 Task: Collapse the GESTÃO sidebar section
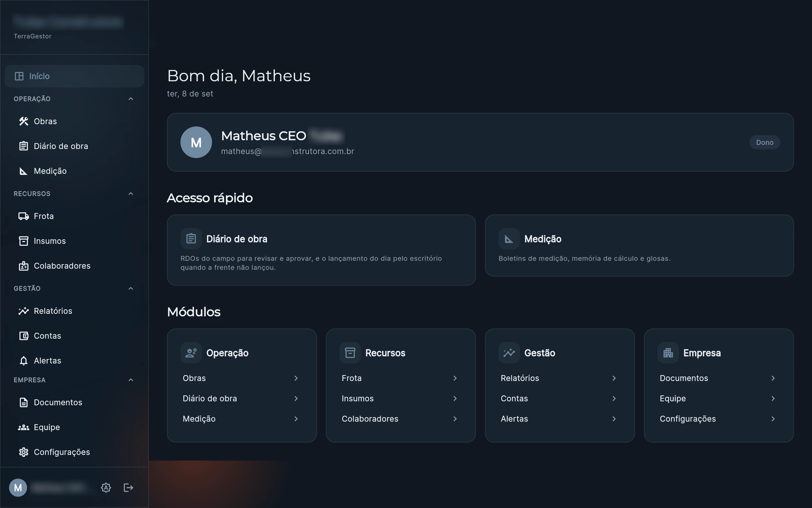coord(131,288)
